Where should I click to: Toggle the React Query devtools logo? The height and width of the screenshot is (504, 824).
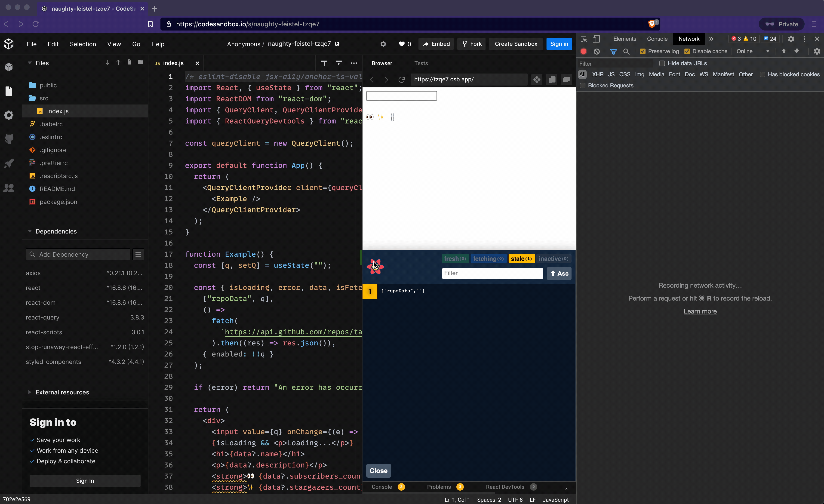point(375,267)
